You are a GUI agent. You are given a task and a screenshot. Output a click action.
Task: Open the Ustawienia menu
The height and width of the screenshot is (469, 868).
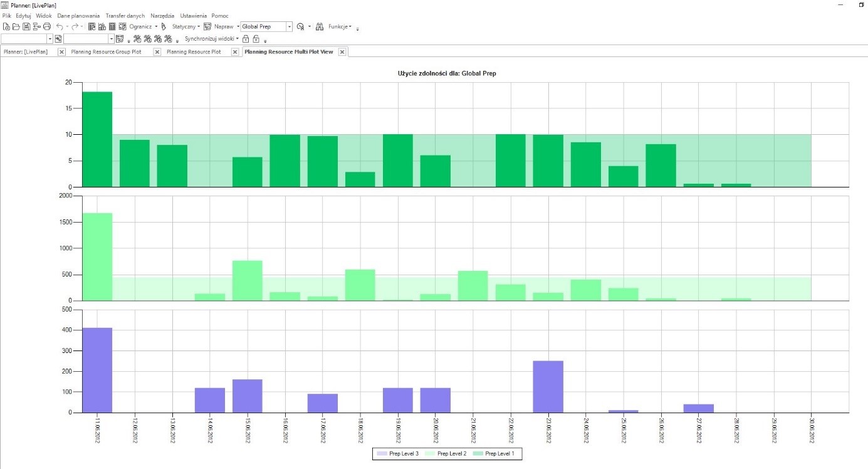pyautogui.click(x=194, y=15)
